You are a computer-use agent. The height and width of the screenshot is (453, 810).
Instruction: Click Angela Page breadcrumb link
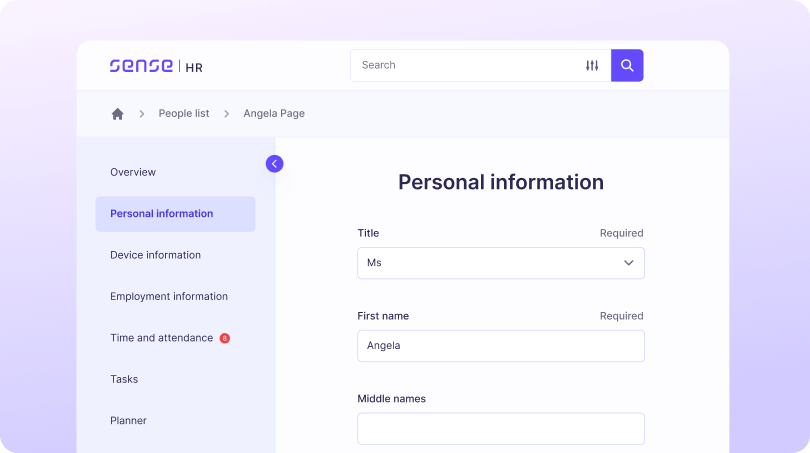(274, 114)
